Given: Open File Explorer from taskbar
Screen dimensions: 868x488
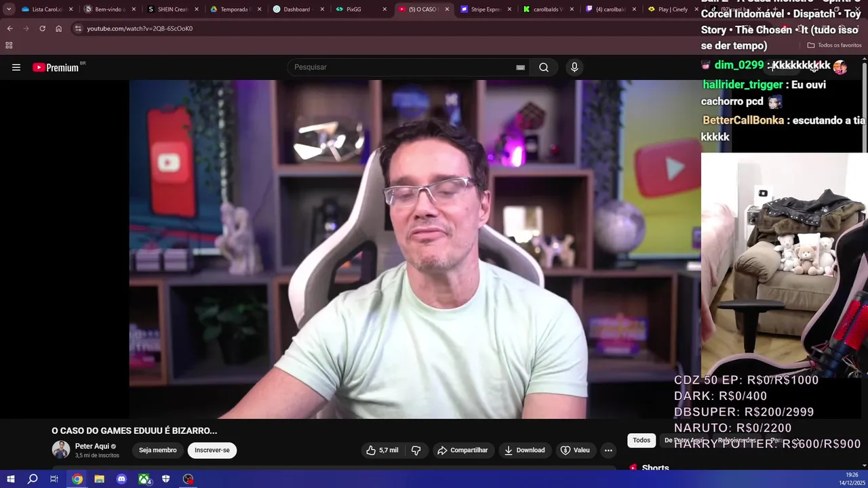Looking at the screenshot, I should pyautogui.click(x=99, y=479).
